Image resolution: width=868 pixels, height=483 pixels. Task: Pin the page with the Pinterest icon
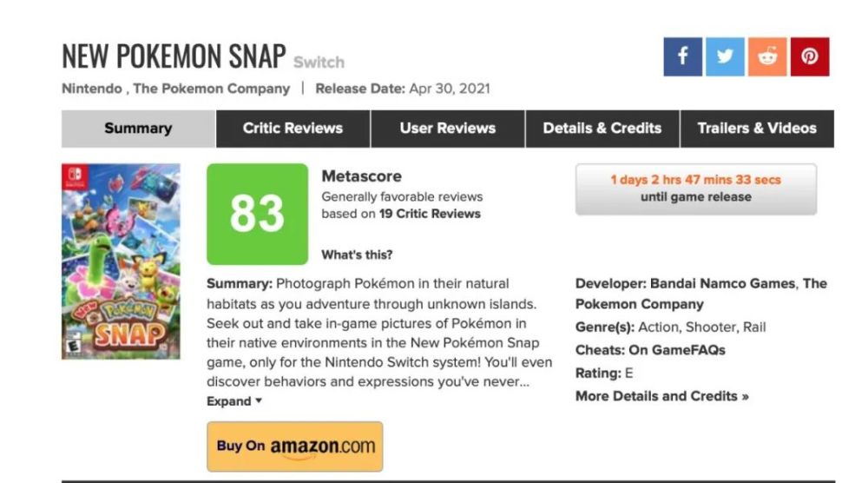pos(809,56)
